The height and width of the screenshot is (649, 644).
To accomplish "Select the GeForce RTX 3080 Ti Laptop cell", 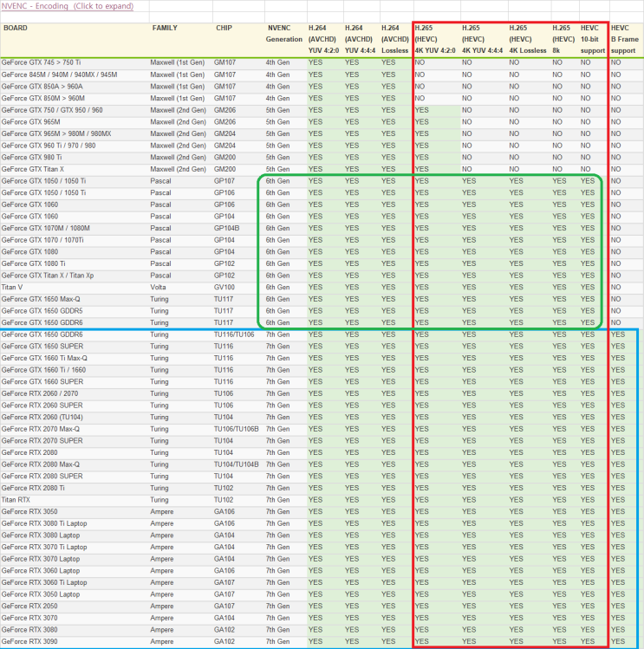I will 44,523.
